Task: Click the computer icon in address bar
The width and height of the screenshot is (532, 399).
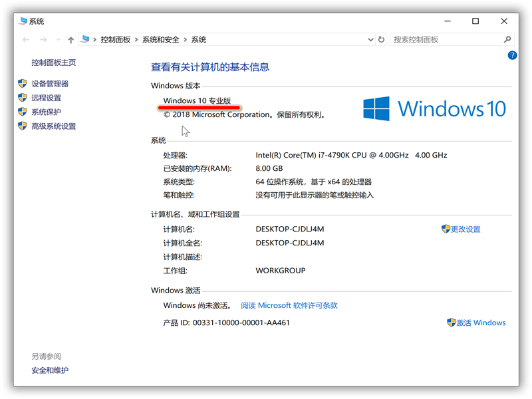Action: (85, 40)
